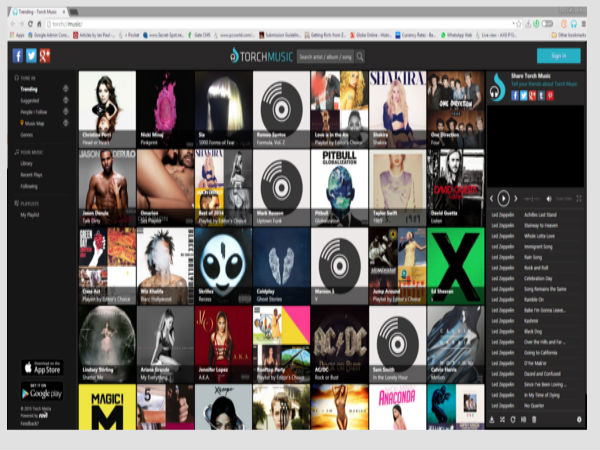Toggle the player fullscreen icon
Viewport: 600px width, 450px height.
tap(579, 199)
